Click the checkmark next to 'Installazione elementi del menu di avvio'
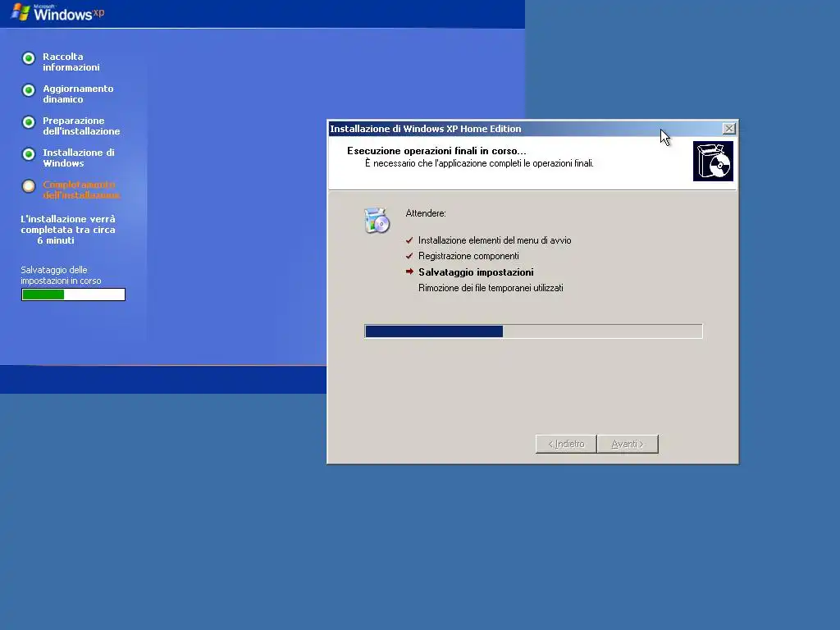Viewport: 840px width, 630px height. coord(409,240)
